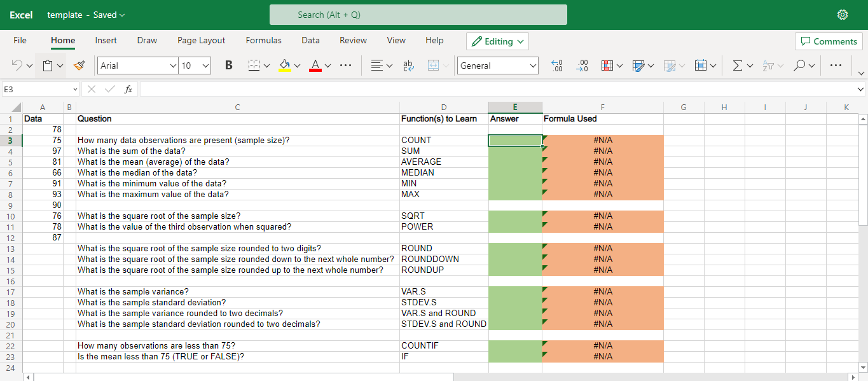This screenshot has height=381, width=868.
Task: Open the Borders dropdown arrow
Action: point(266,66)
